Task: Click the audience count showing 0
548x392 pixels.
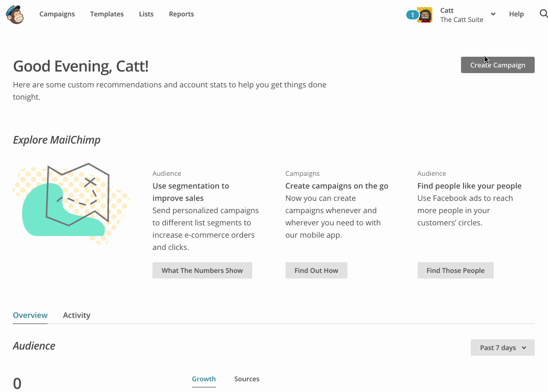Action: pyautogui.click(x=17, y=383)
